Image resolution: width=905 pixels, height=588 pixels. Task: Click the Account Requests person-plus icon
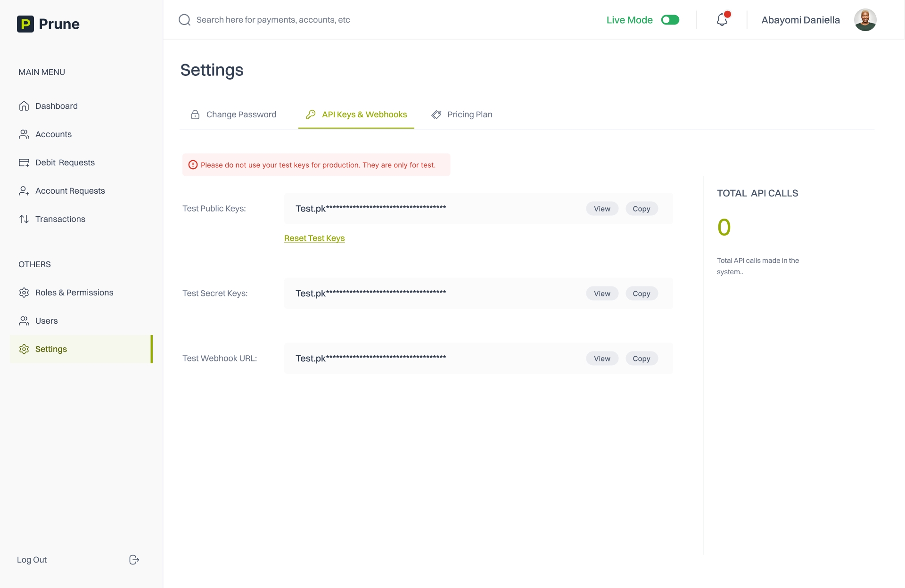(24, 191)
